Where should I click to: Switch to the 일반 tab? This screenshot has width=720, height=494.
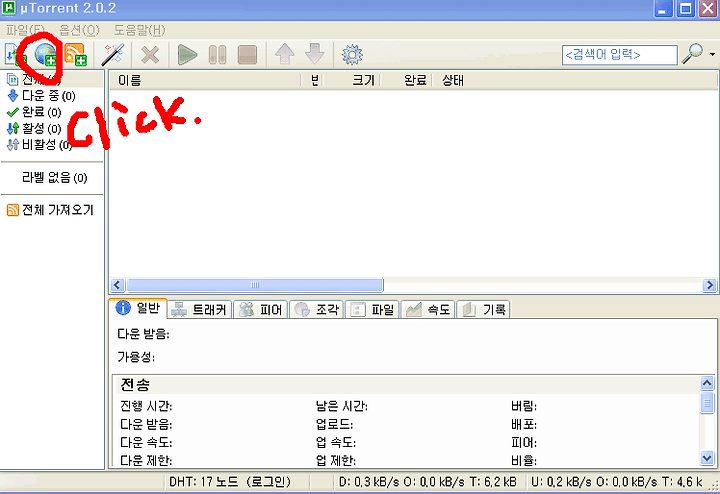click(x=138, y=308)
